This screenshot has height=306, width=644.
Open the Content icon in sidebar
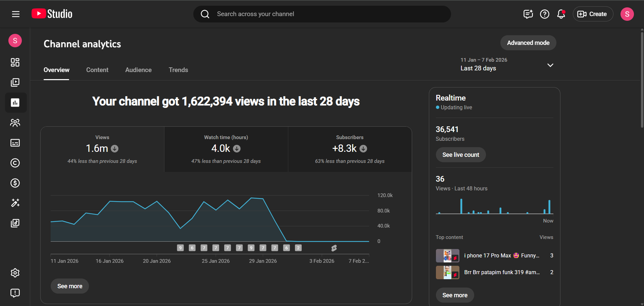click(15, 82)
